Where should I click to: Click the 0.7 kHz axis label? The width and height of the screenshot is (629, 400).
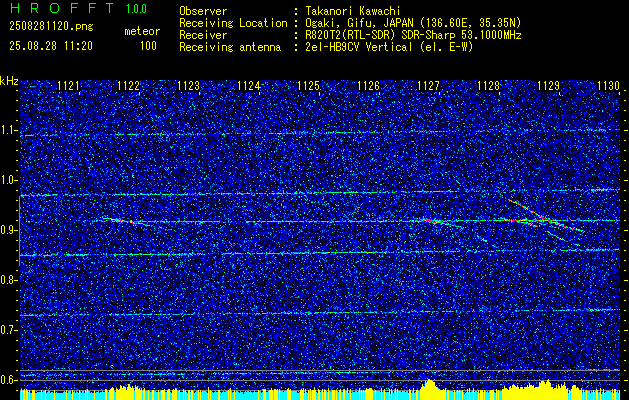9,330
